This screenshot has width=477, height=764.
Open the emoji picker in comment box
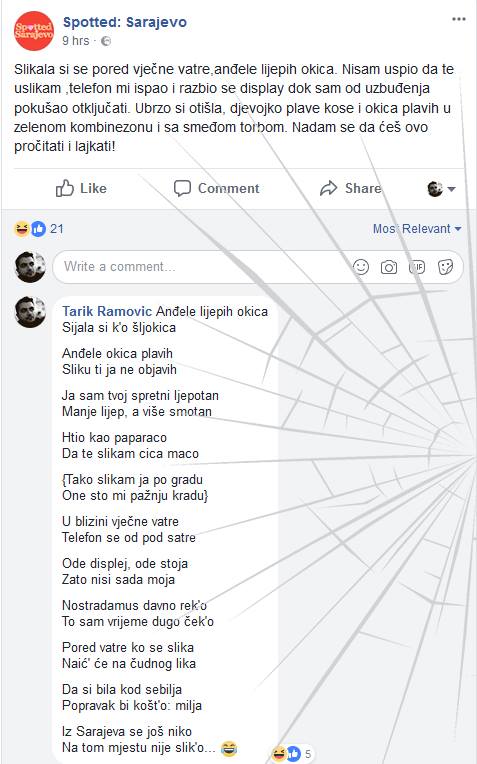click(361, 267)
